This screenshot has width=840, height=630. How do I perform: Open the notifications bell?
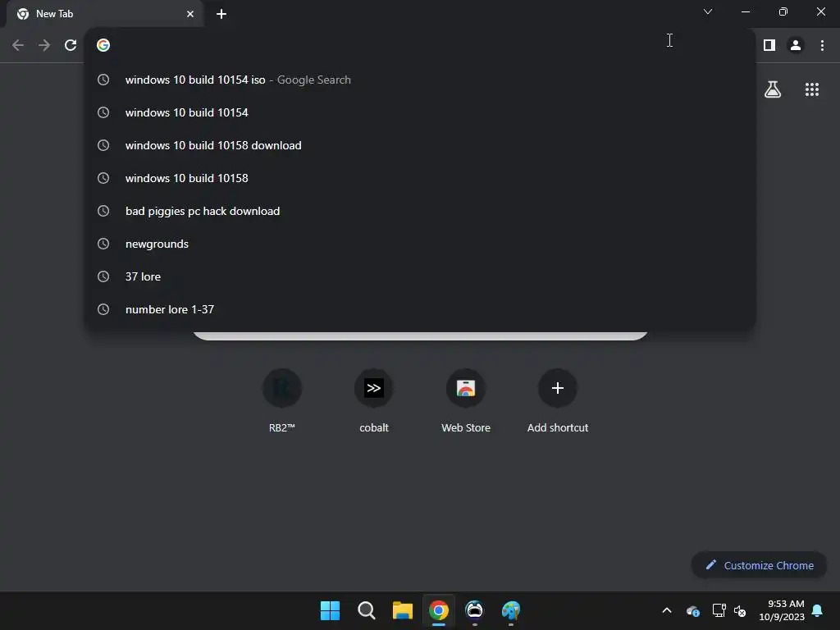[818, 610]
